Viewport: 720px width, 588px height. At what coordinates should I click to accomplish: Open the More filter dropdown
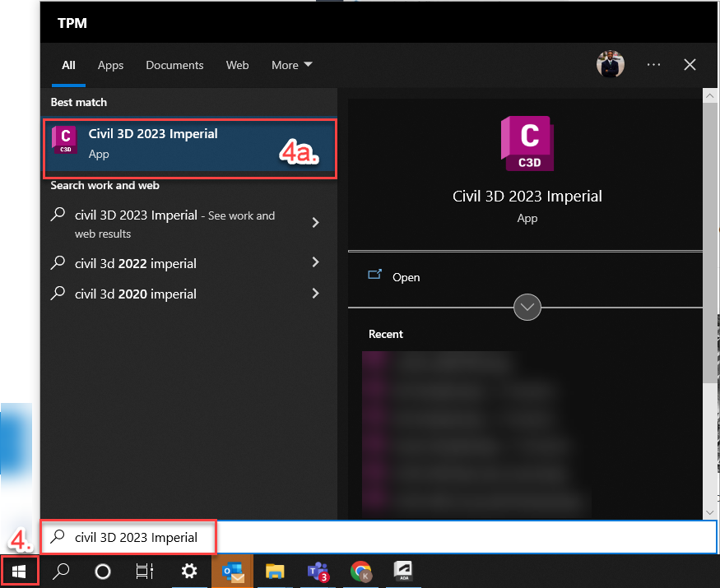tap(291, 65)
